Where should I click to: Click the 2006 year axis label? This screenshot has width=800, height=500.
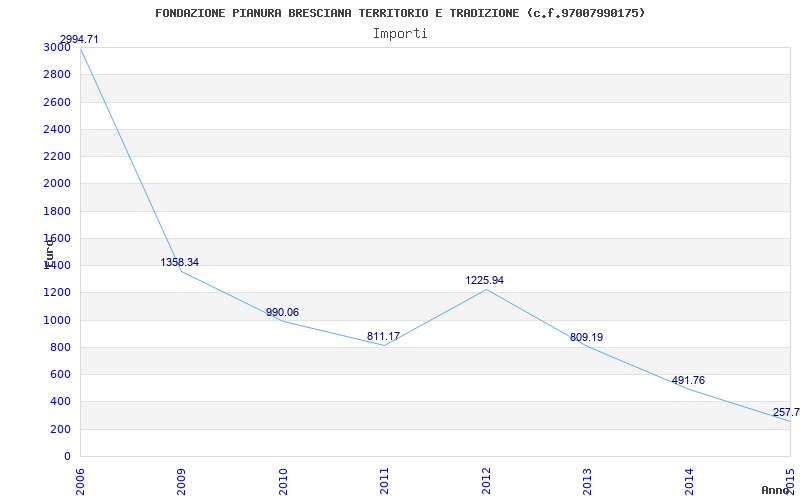80,480
